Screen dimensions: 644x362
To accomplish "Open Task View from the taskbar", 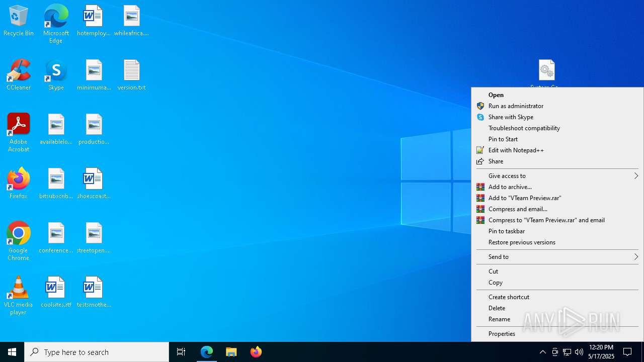I will pyautogui.click(x=181, y=352).
